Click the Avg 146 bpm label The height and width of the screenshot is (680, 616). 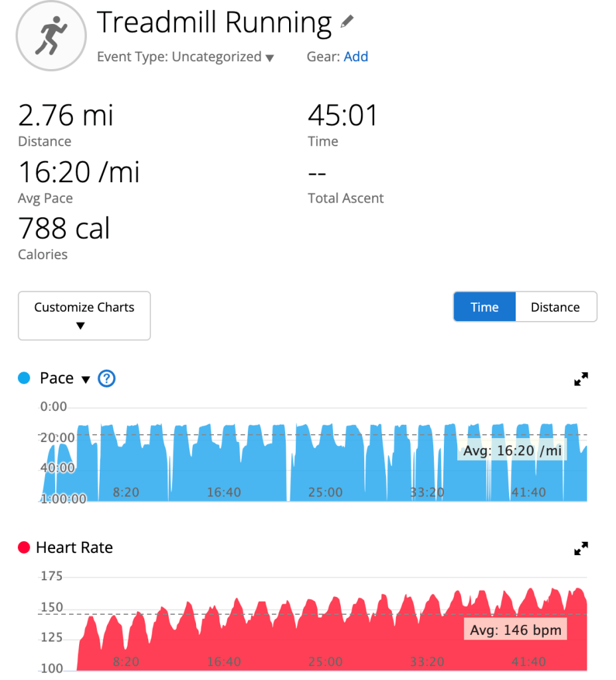516,630
